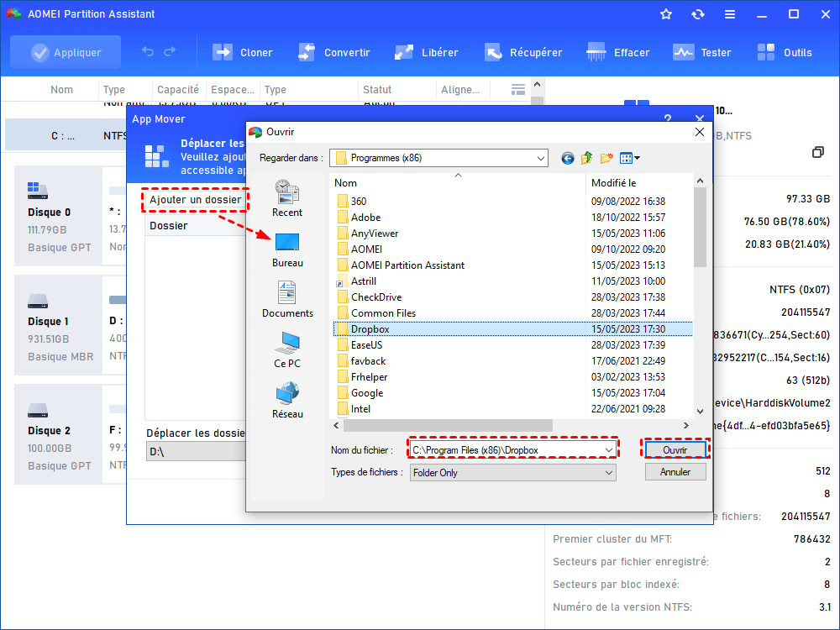Select Disque 1 in the disk list
This screenshot has width=840, height=630.
[58, 325]
